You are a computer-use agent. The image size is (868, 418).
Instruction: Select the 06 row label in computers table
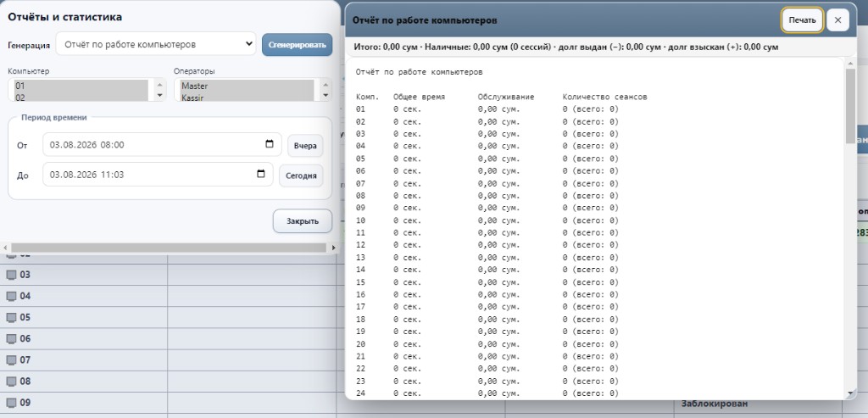coord(25,339)
